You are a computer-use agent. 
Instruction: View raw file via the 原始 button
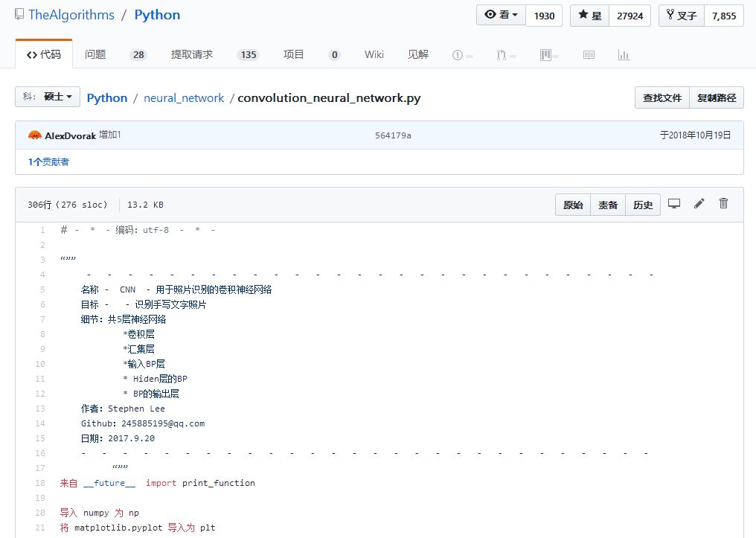click(x=573, y=204)
